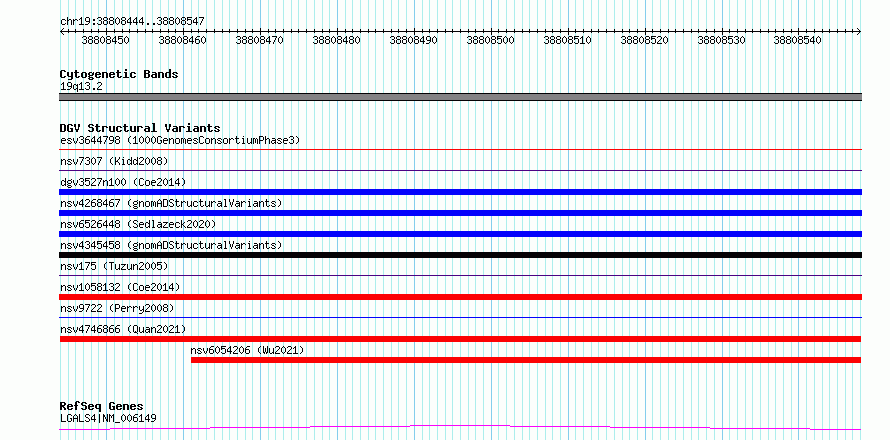This screenshot has height=440, width=890.
Task: Click the gray 19q13.2 cytogenetic band bar
Action: pyautogui.click(x=460, y=97)
